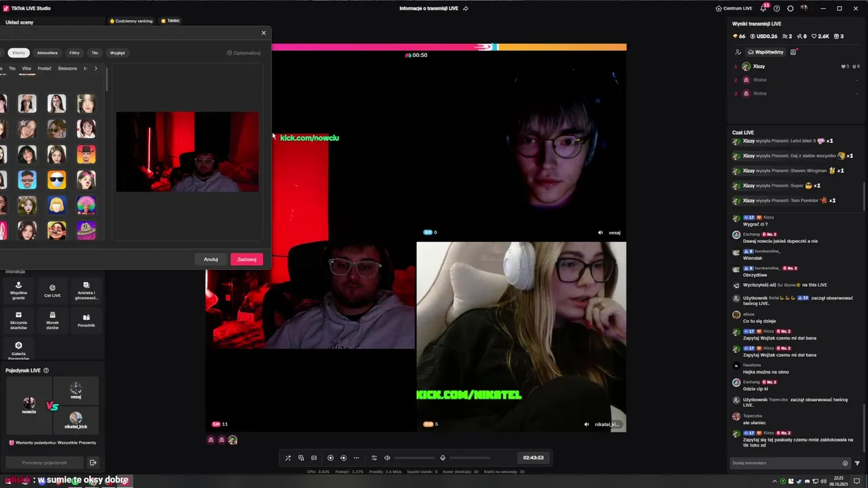Viewport: 868px width, 488px height.
Task: Open the magic wand effects tool
Action: pyautogui.click(x=288, y=457)
